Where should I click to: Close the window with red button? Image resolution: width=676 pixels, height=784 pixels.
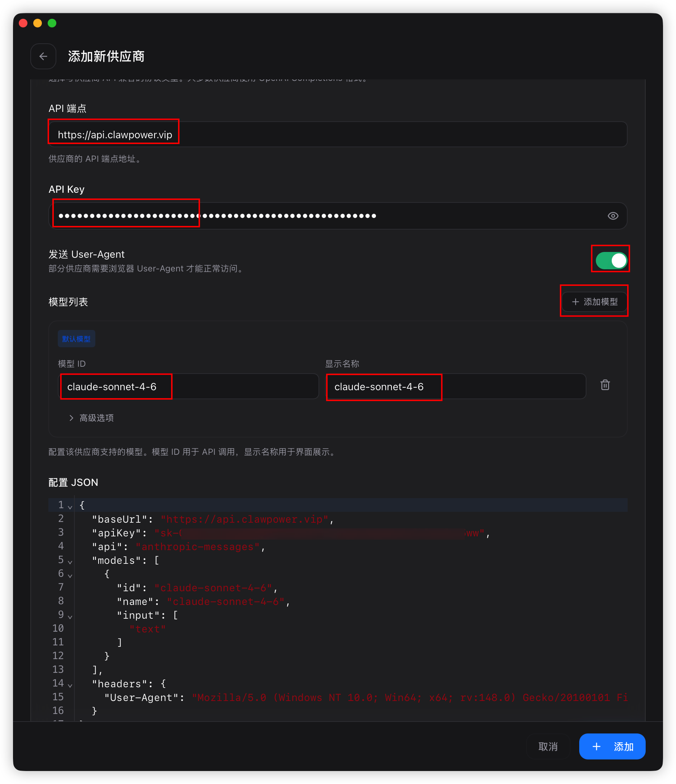pyautogui.click(x=23, y=23)
